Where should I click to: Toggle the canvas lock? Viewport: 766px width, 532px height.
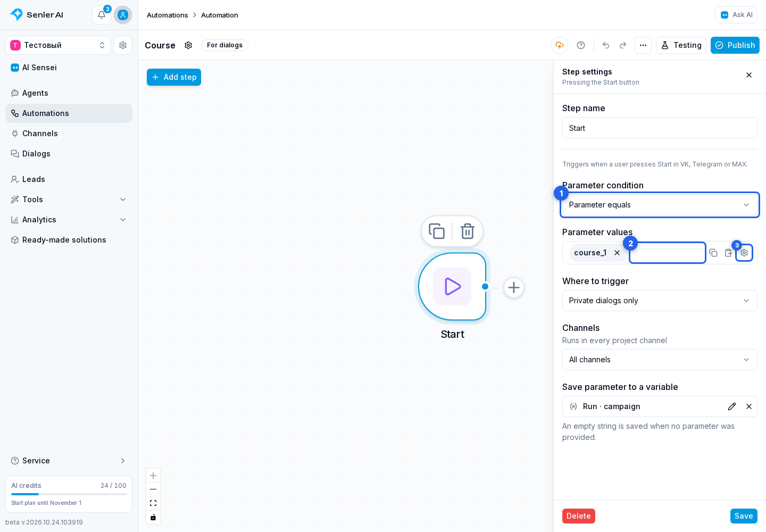click(153, 517)
